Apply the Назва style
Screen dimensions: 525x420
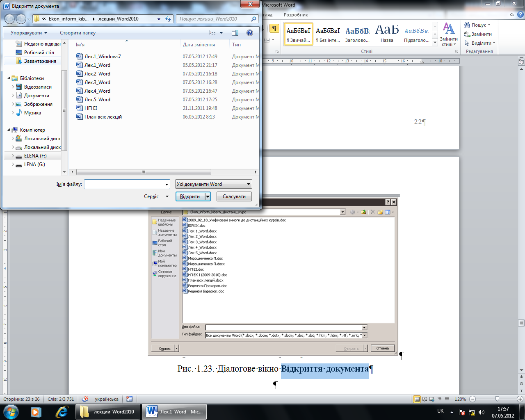[387, 34]
